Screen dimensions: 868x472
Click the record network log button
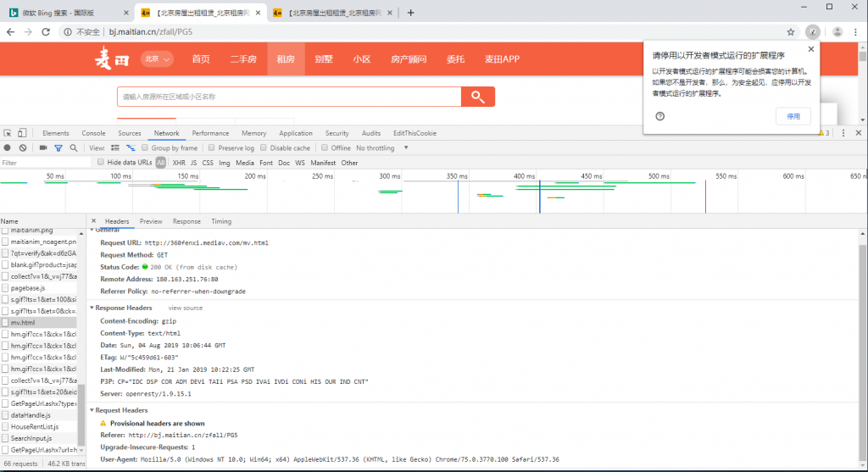point(8,148)
